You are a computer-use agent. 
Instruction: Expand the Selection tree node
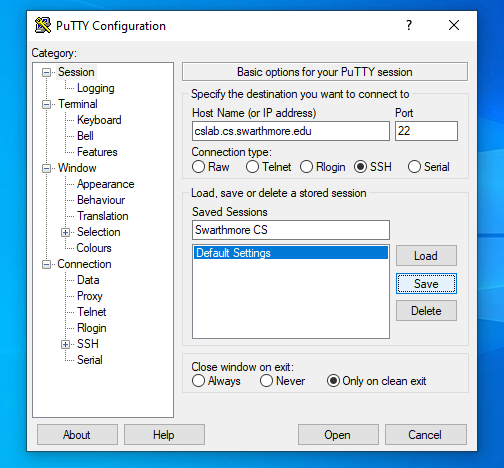[x=65, y=232]
